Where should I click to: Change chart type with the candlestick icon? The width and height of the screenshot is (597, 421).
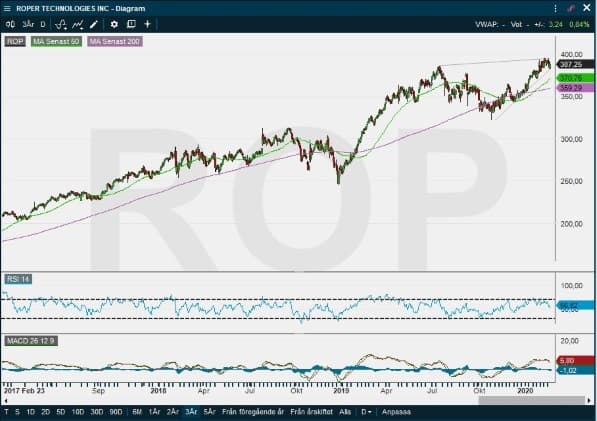click(10, 24)
